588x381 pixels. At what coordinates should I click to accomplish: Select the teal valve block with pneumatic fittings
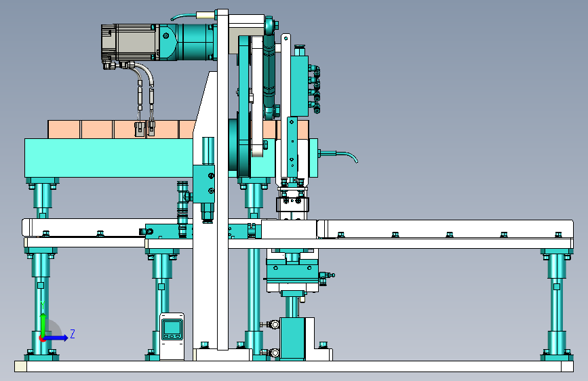(299, 85)
